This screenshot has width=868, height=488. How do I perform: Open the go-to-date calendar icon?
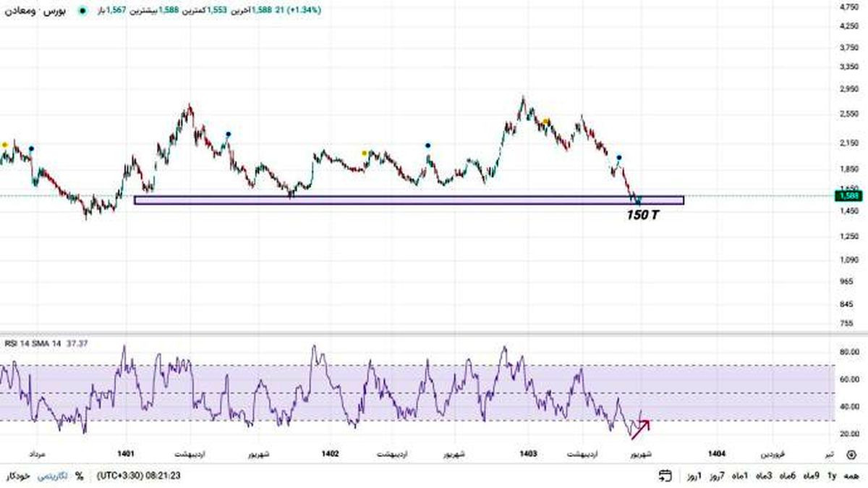coord(665,476)
